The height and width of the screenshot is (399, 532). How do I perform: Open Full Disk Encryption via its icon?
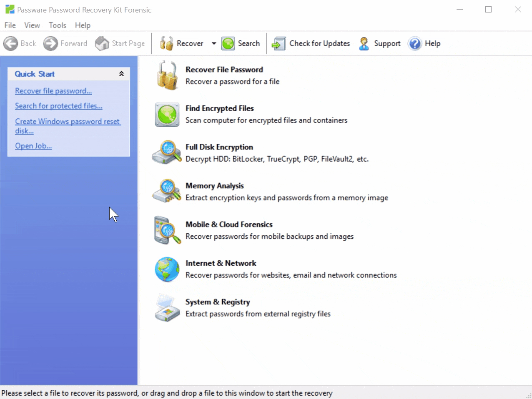tap(167, 152)
